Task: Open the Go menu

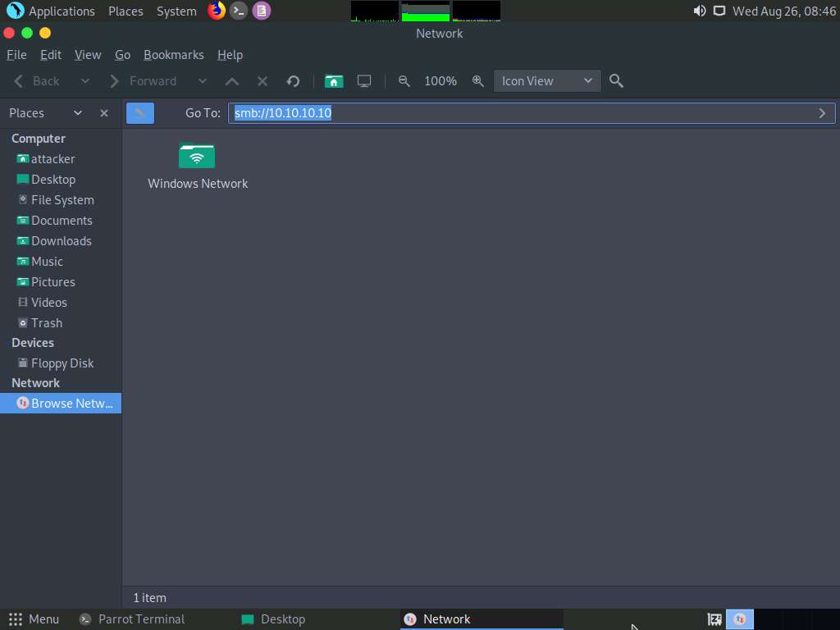Action: (122, 55)
